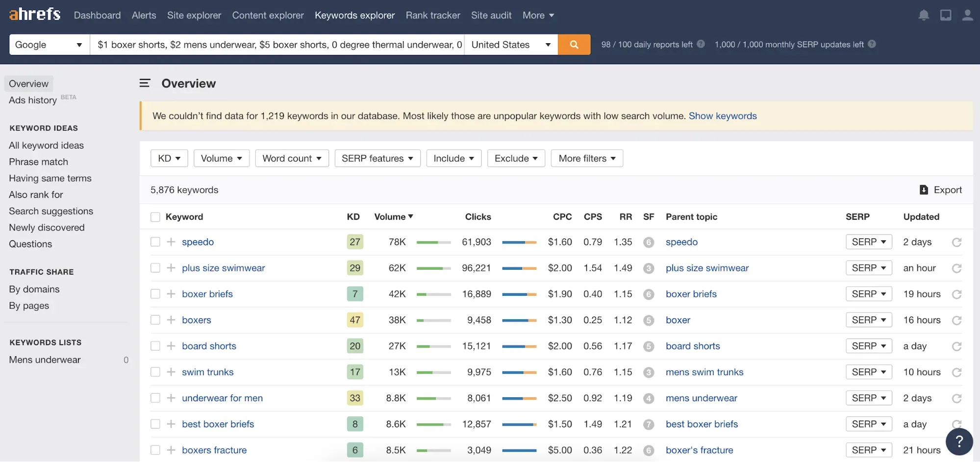Select all keywords with header checkbox
This screenshot has width=980, height=462.
(x=155, y=217)
